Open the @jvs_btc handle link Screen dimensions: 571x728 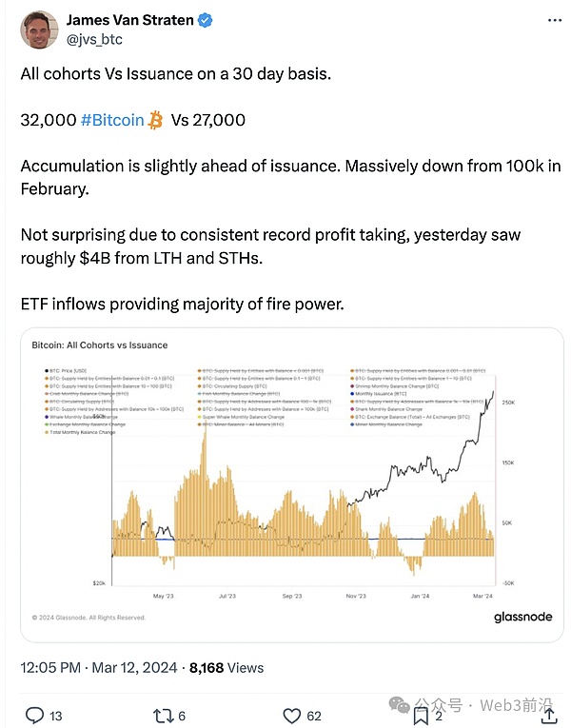(x=95, y=40)
